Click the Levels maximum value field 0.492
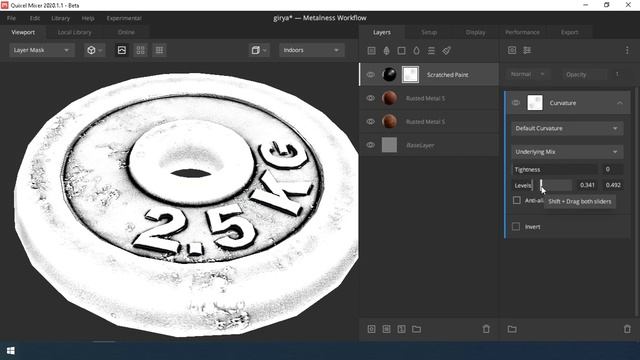This screenshot has height=360, width=640. click(x=613, y=185)
